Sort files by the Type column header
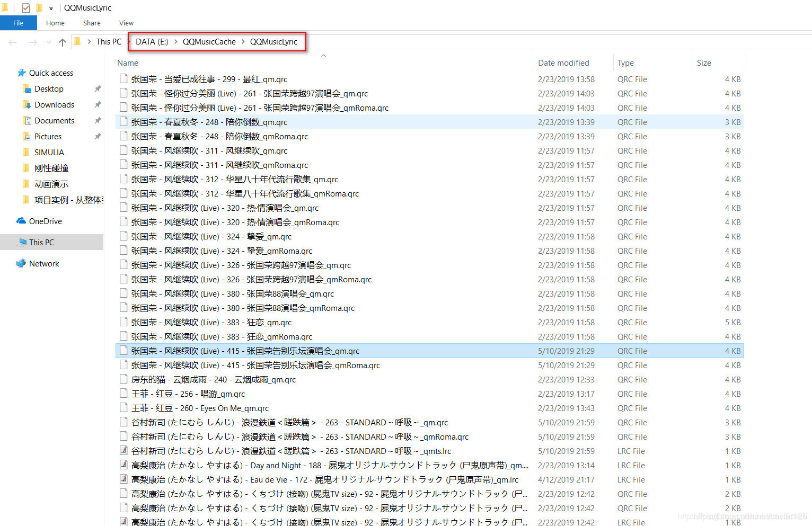This screenshot has height=526, width=812. (x=625, y=63)
